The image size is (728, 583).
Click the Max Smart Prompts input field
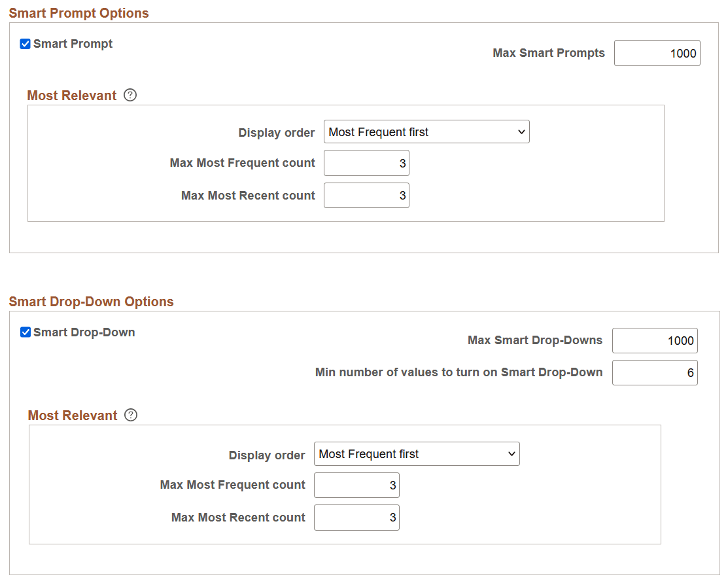[x=657, y=53]
